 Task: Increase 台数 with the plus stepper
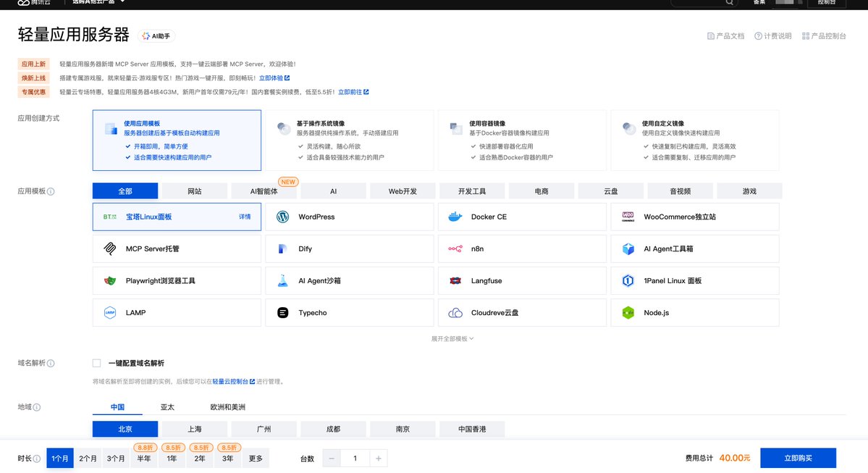[376, 458]
